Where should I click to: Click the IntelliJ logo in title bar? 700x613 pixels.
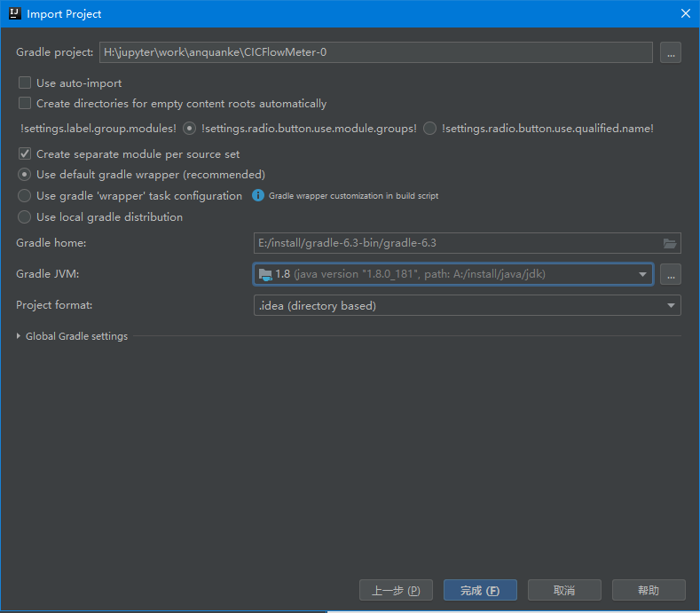click(14, 13)
